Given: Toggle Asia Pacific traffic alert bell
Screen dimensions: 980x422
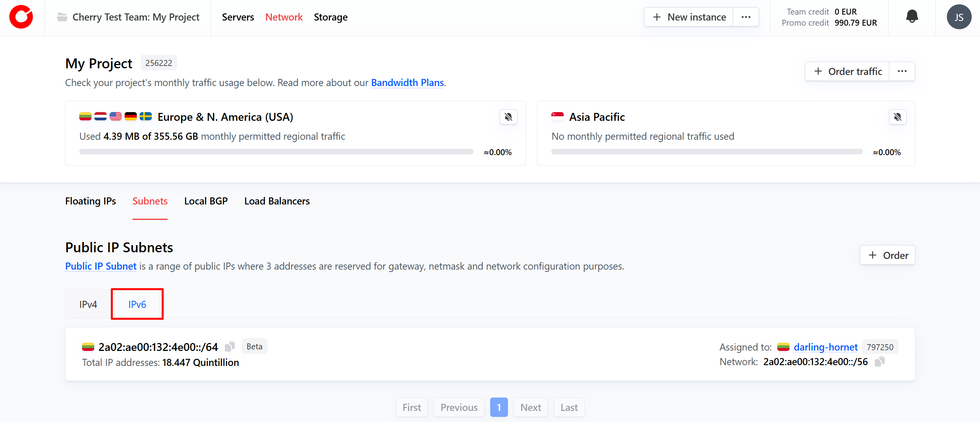Looking at the screenshot, I should tap(898, 117).
